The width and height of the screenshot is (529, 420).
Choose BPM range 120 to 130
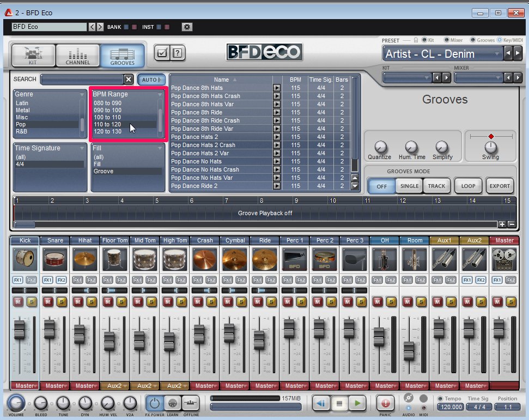pyautogui.click(x=108, y=131)
